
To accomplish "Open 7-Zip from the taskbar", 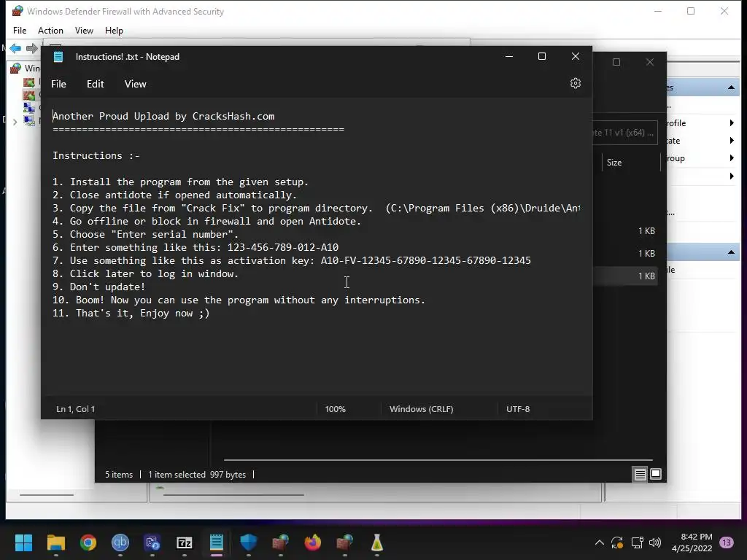I will [185, 542].
